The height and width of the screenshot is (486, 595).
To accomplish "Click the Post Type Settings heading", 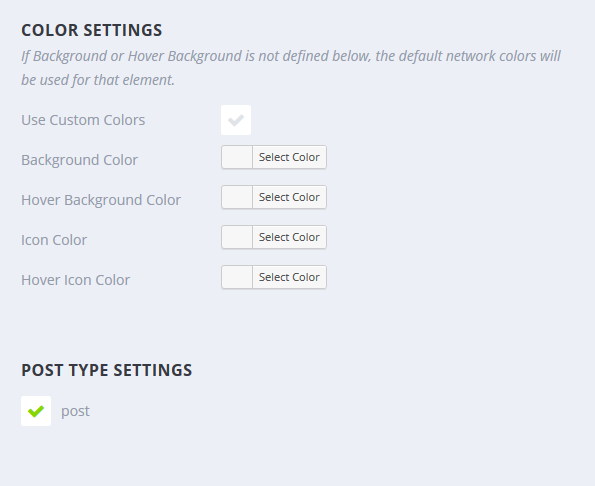I will click(107, 370).
